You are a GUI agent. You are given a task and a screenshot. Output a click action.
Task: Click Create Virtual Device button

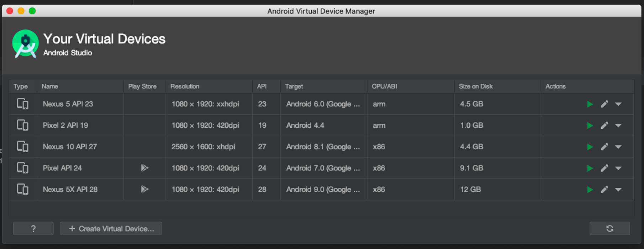pos(111,228)
